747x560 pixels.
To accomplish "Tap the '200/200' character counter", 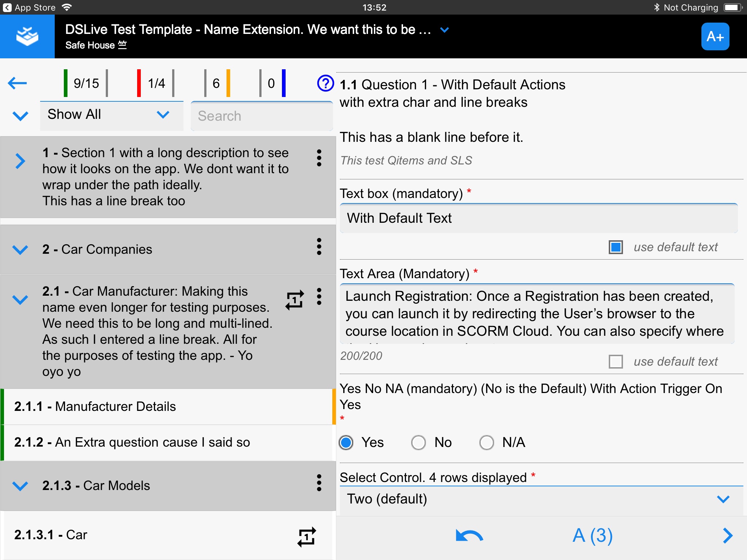I will 361,356.
